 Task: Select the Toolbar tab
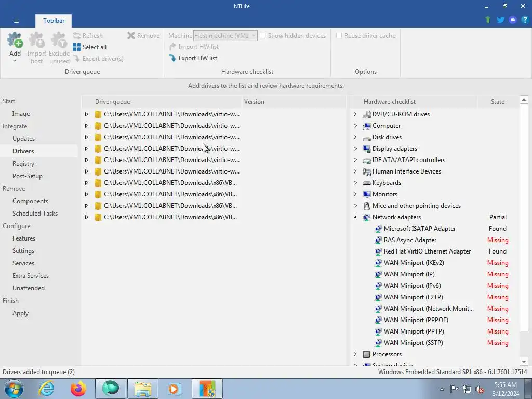(54, 21)
